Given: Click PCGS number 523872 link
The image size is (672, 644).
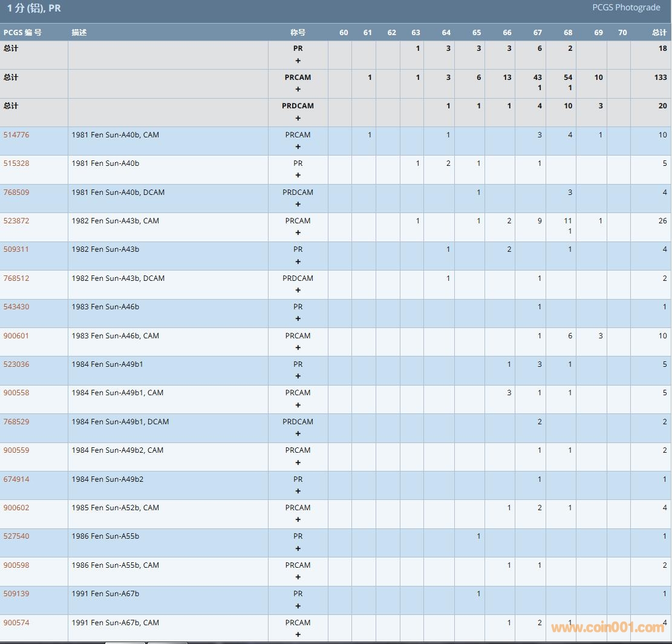Looking at the screenshot, I should pyautogui.click(x=16, y=221).
